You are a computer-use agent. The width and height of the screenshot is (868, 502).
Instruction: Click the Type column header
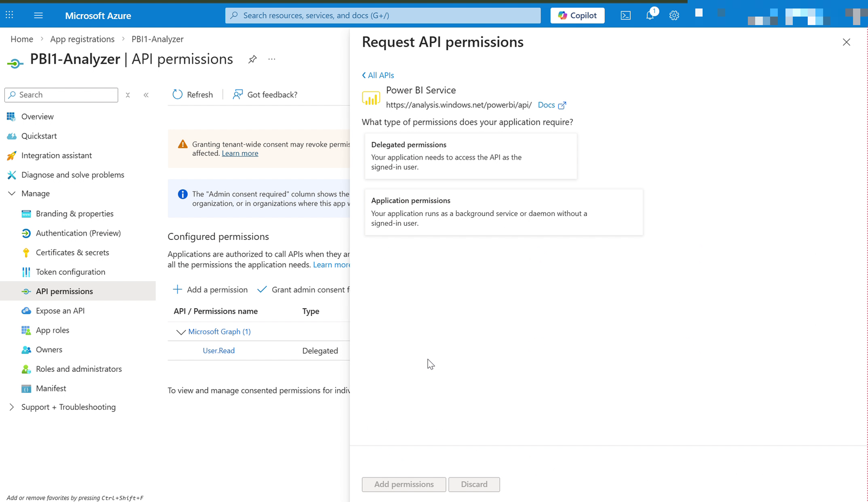point(311,312)
